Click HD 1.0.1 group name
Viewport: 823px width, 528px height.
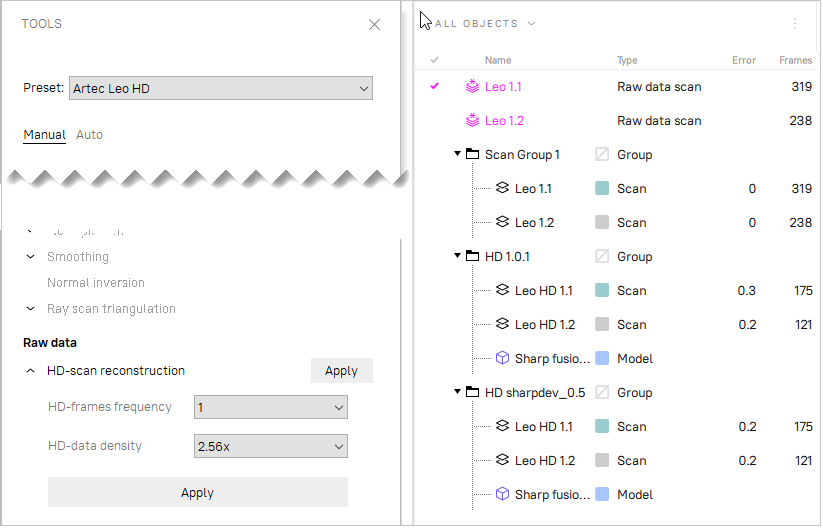507,257
